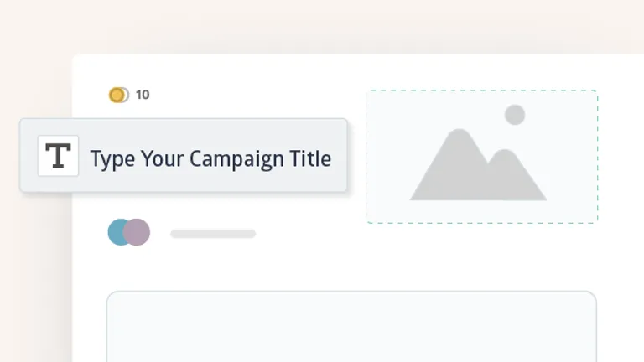Select the blue avatar circle
The height and width of the screenshot is (362, 644).
[x=118, y=232]
